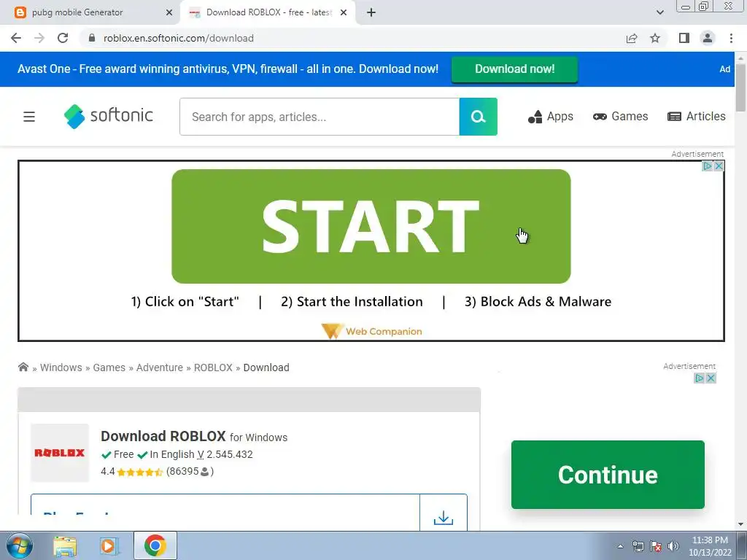Screen dimensions: 747x560
Task: Click the volume speaker tray icon
Action: [x=673, y=546]
